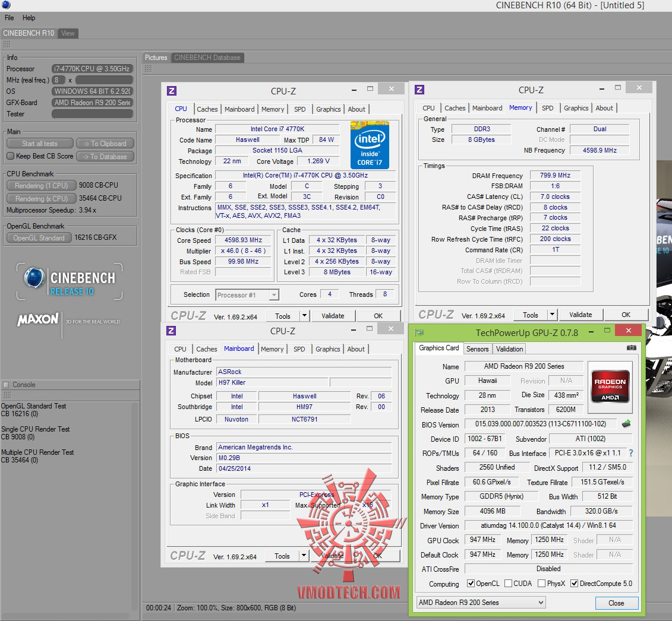672x621 pixels.
Task: Click the camera screenshot icon in GPU-Z
Action: (631, 348)
